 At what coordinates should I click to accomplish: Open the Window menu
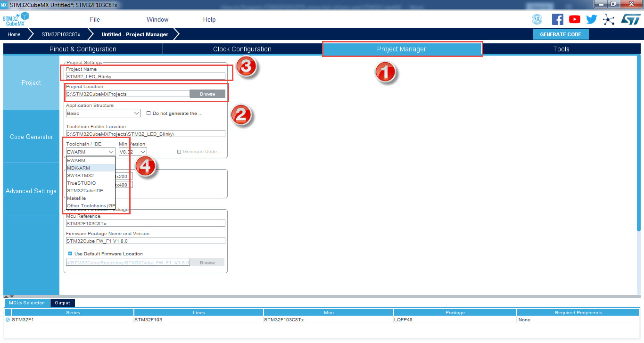(157, 19)
